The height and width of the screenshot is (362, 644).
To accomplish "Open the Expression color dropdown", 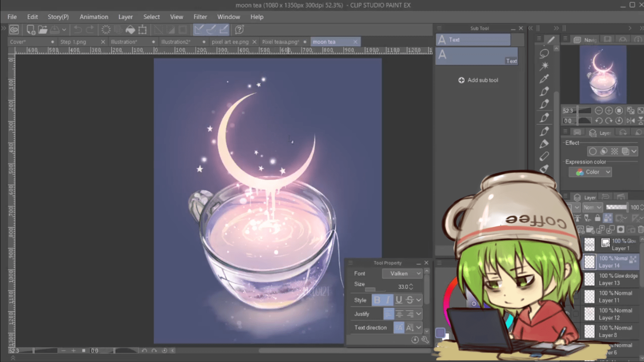I will point(591,172).
